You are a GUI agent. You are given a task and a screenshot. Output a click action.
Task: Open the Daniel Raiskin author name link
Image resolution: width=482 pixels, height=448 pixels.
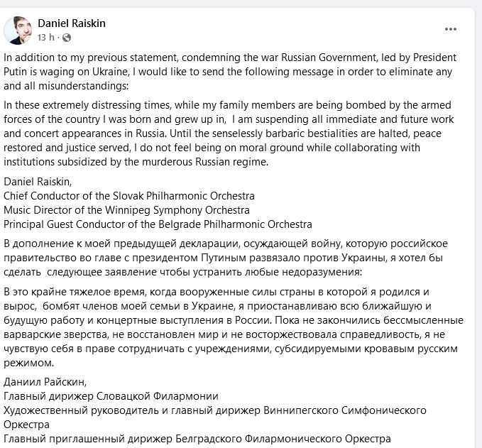click(x=70, y=23)
